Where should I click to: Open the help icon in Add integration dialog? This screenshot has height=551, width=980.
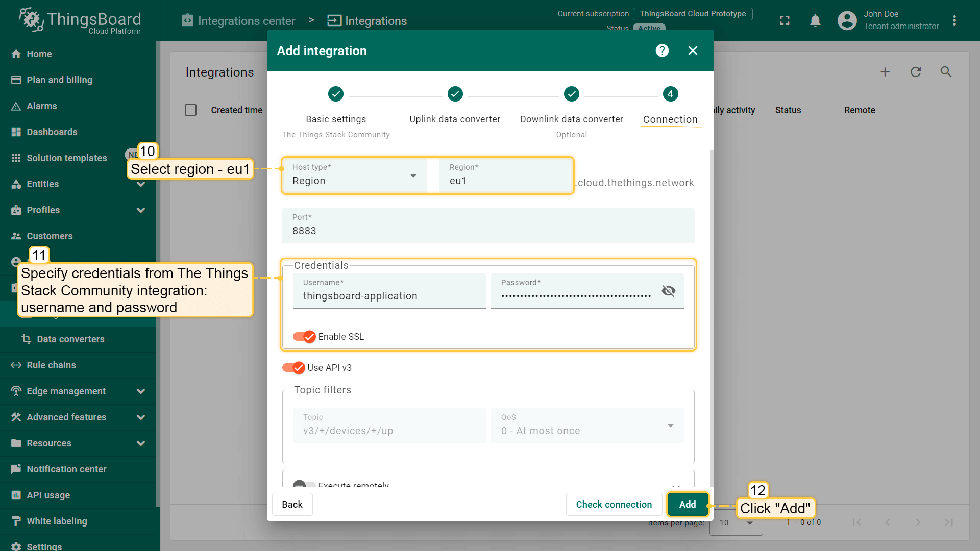click(662, 51)
